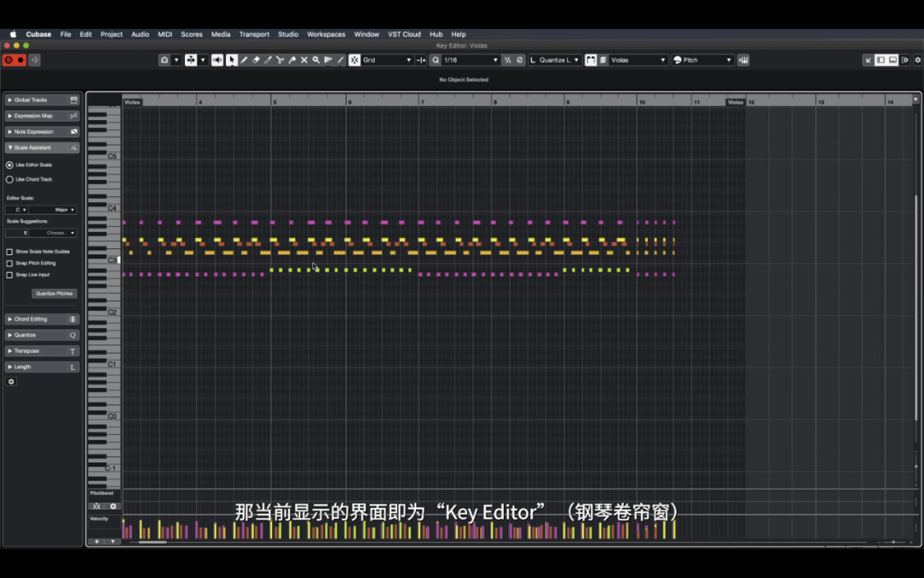The image size is (924, 578).
Task: Open the Pitch event colors dropdown
Action: tap(702, 60)
